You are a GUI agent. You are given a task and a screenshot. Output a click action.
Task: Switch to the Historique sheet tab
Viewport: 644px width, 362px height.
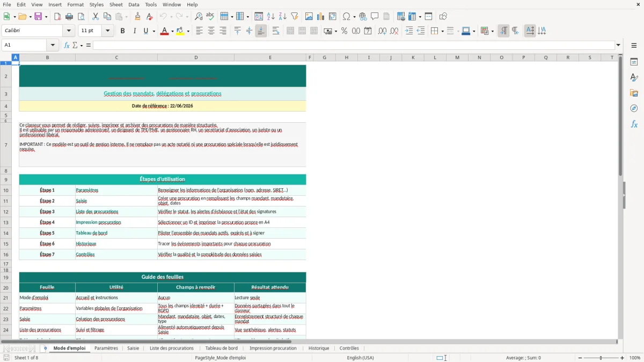(x=319, y=348)
